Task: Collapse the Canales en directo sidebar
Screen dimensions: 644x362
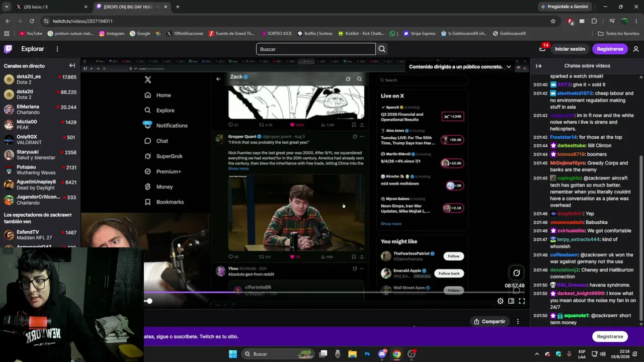Action: coord(72,65)
